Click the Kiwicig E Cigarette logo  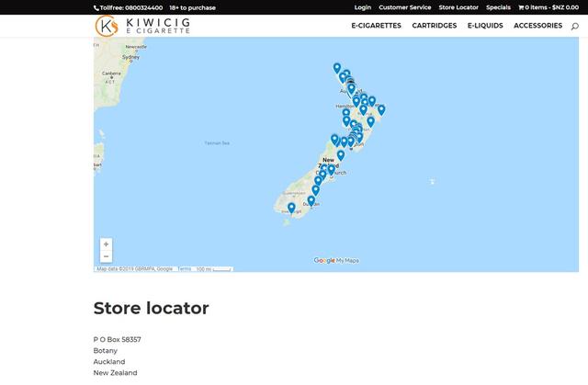(142, 26)
